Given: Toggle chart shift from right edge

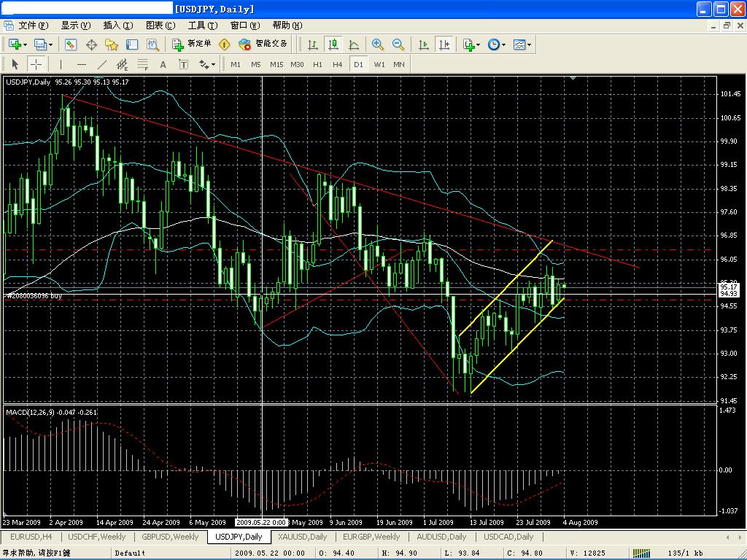Looking at the screenshot, I should tap(444, 44).
